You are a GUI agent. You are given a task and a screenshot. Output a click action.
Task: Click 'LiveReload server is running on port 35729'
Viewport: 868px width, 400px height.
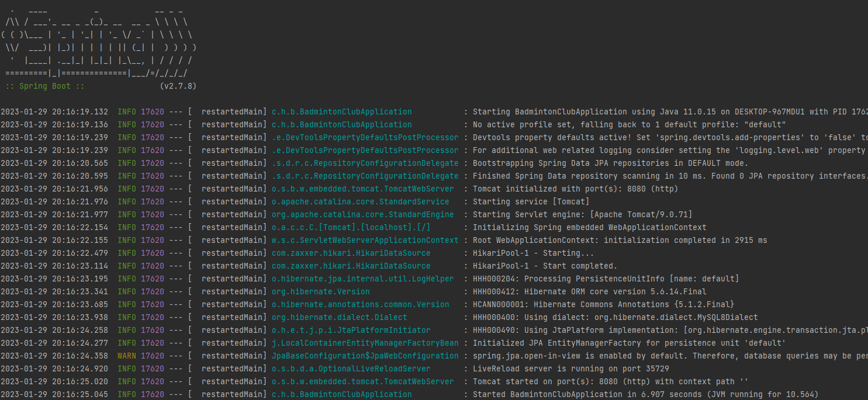click(571, 368)
